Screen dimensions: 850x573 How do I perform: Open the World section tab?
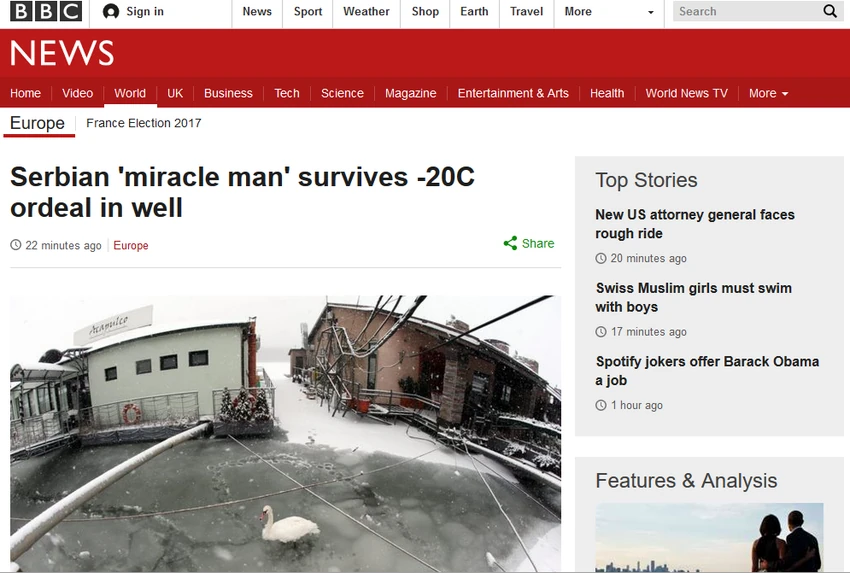[130, 93]
